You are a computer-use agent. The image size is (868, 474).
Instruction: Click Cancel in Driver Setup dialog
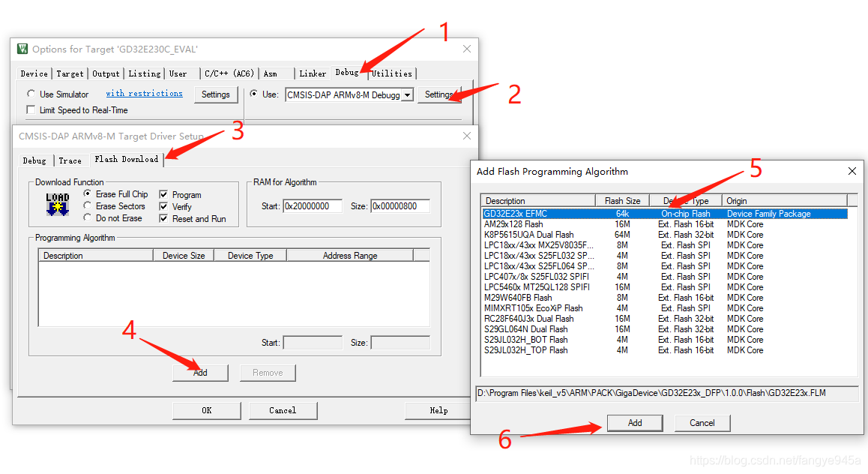pyautogui.click(x=283, y=410)
